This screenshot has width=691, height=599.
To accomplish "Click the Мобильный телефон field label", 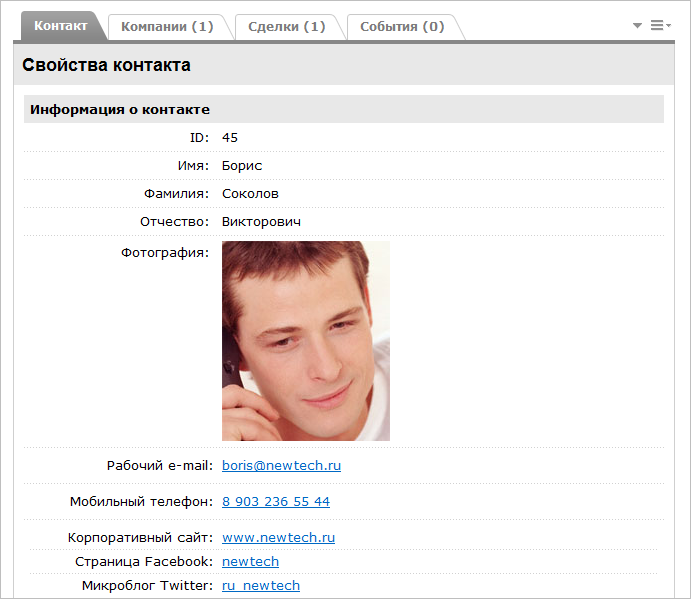I will [x=140, y=501].
